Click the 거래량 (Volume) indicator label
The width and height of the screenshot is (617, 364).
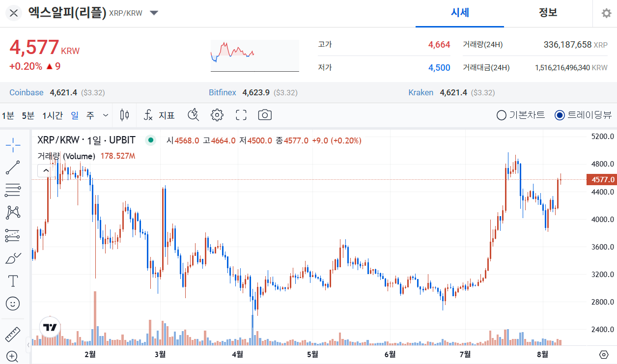coord(66,156)
